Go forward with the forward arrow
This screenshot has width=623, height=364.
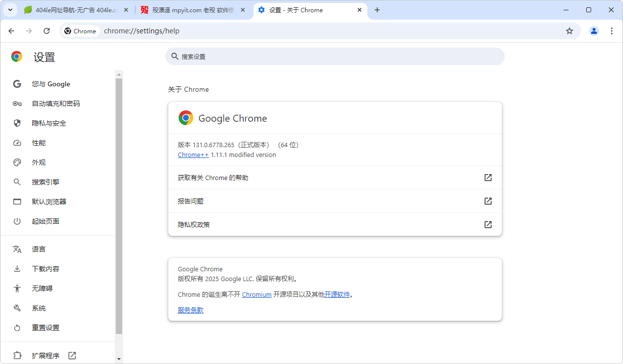pos(29,31)
